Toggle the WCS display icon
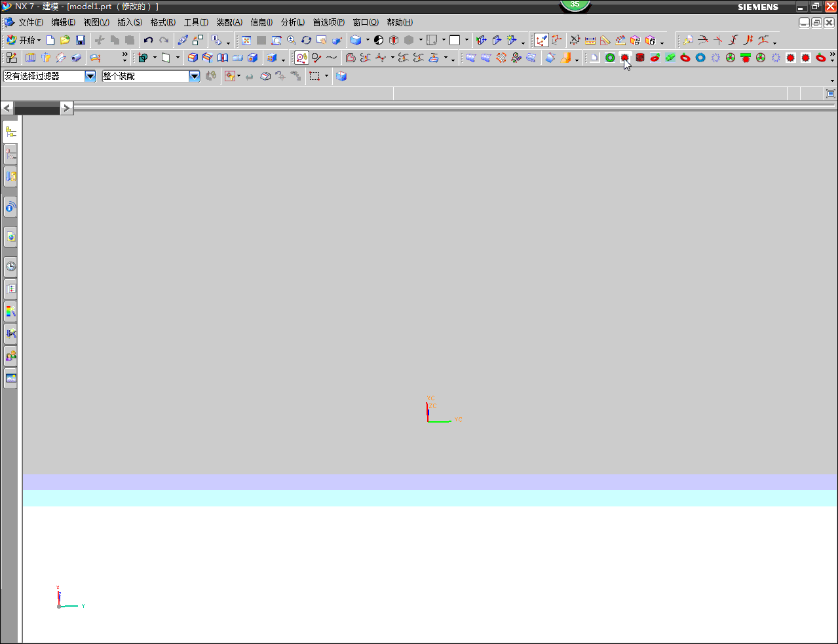This screenshot has height=644, width=838. pos(541,40)
